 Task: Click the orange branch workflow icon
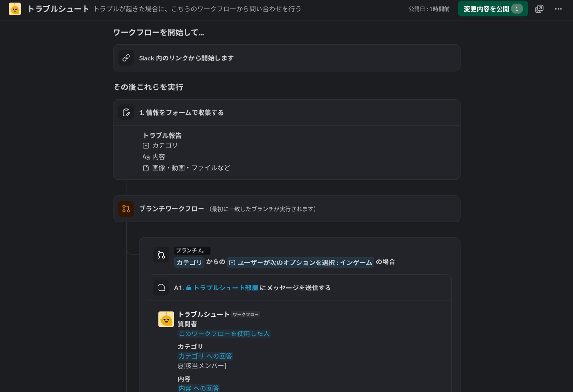126,209
